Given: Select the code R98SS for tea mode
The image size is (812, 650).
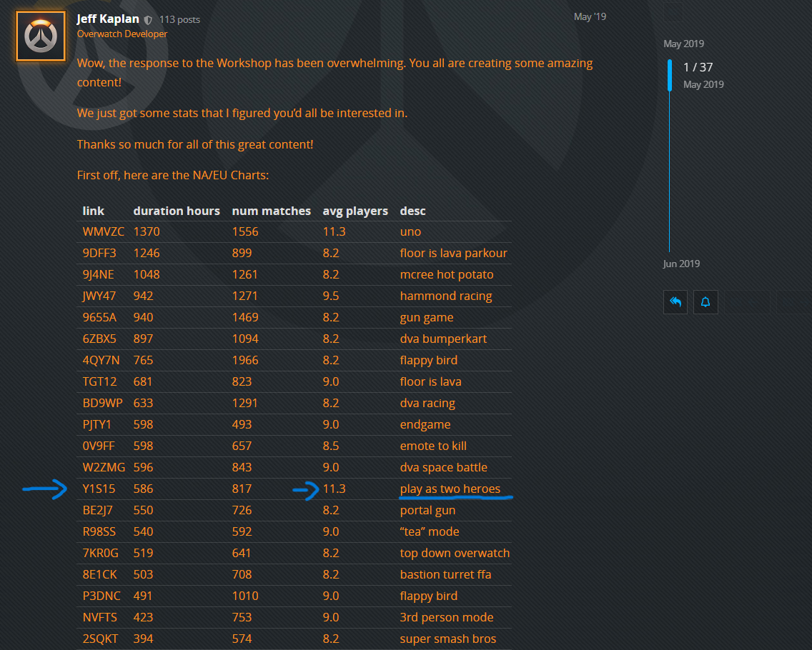Looking at the screenshot, I should click(x=99, y=532).
